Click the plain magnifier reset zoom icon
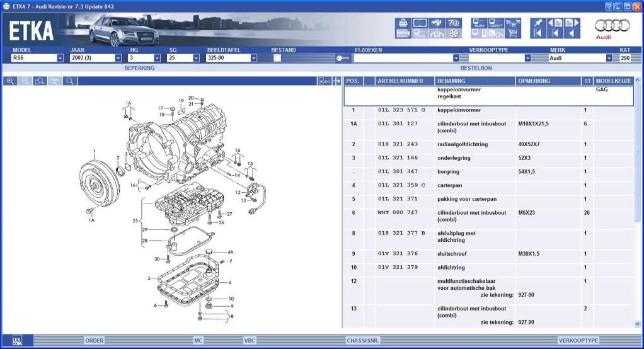 (70, 81)
